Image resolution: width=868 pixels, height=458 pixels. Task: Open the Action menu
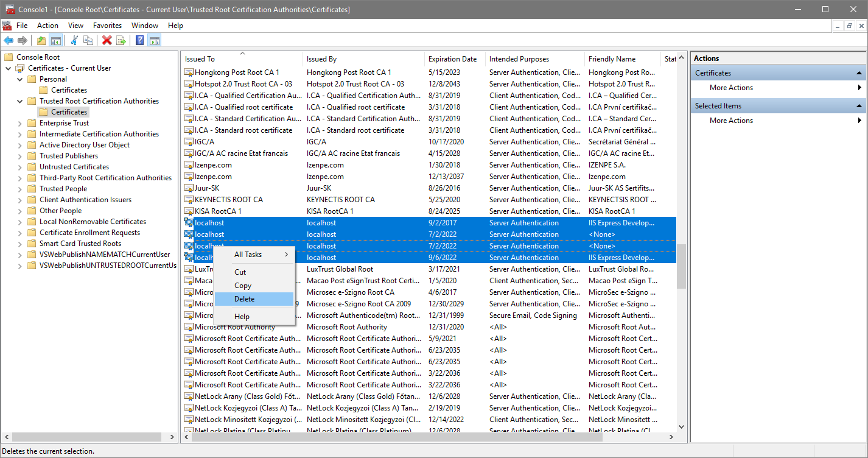point(47,26)
